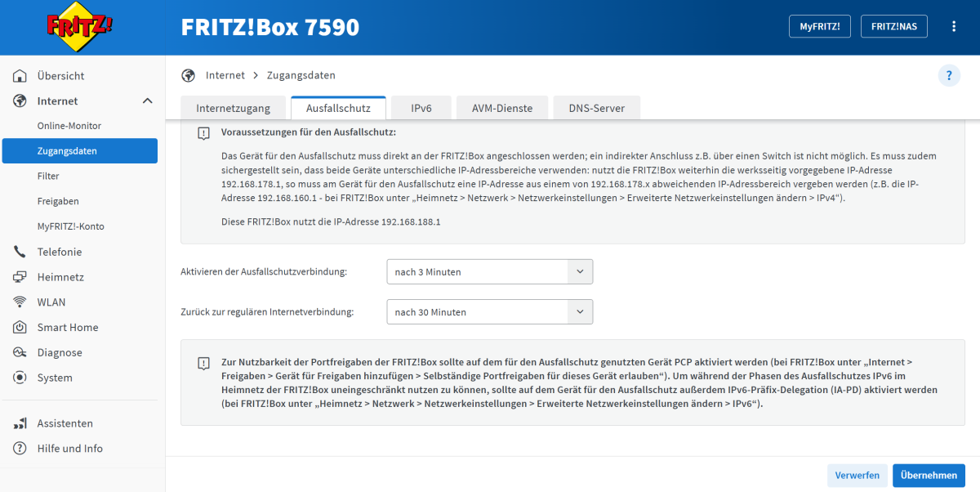Click the help question mark icon

coord(948,76)
